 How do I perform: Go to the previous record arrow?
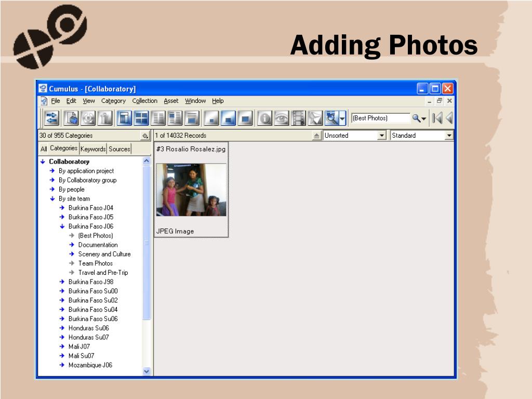point(449,118)
